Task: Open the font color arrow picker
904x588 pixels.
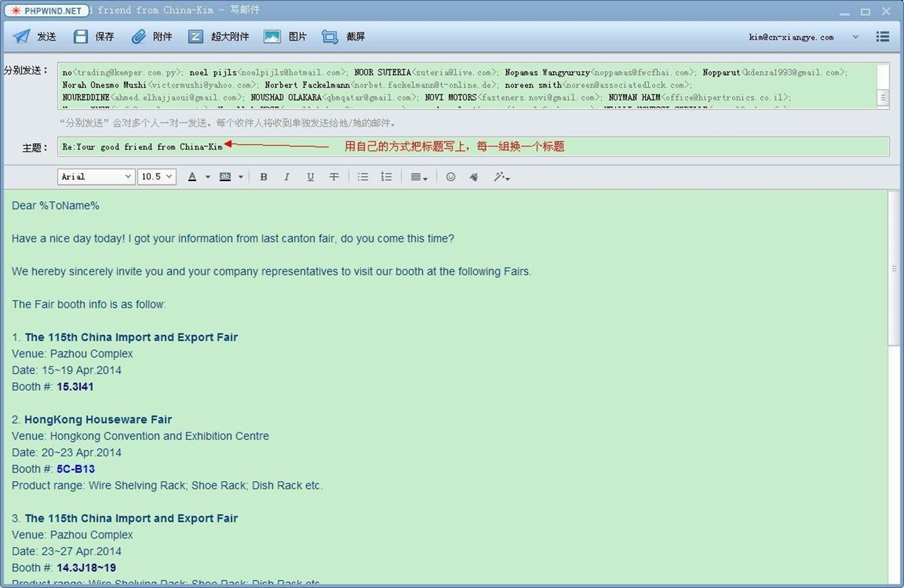Action: [207, 177]
